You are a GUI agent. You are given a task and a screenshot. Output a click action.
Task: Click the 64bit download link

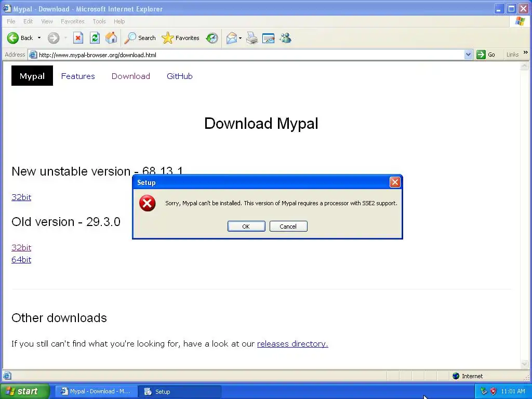point(21,260)
